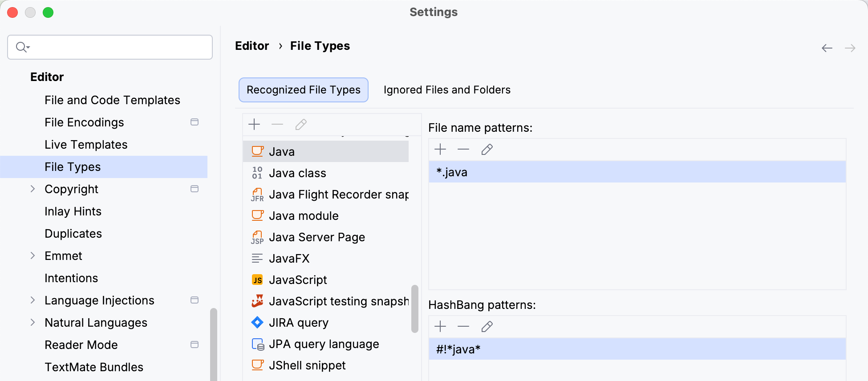
Task: Click the Editor breadcrumb link
Action: (x=252, y=46)
